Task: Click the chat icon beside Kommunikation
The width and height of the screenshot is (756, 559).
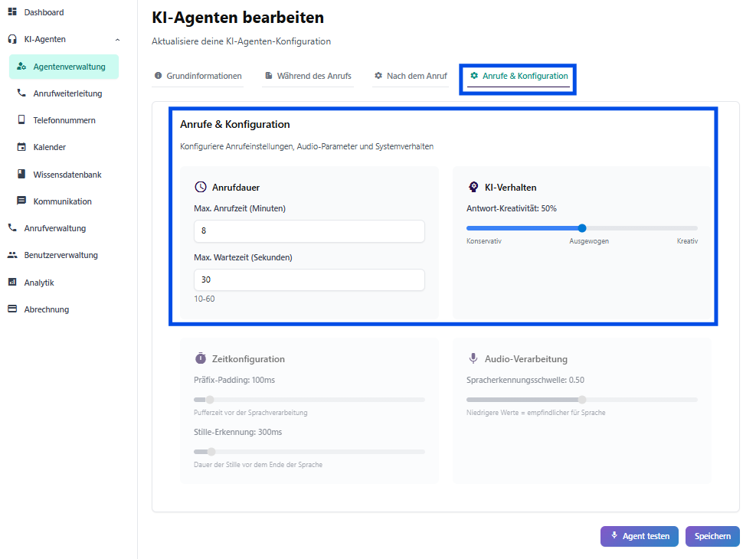Action: [21, 201]
